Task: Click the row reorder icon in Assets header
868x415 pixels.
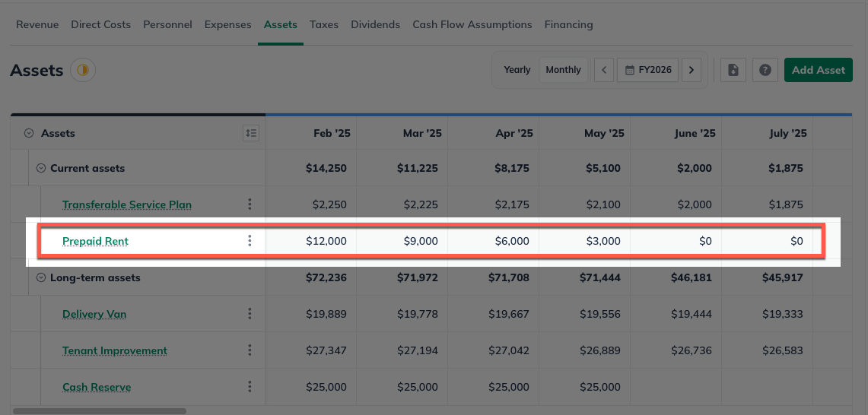Action: [251, 133]
